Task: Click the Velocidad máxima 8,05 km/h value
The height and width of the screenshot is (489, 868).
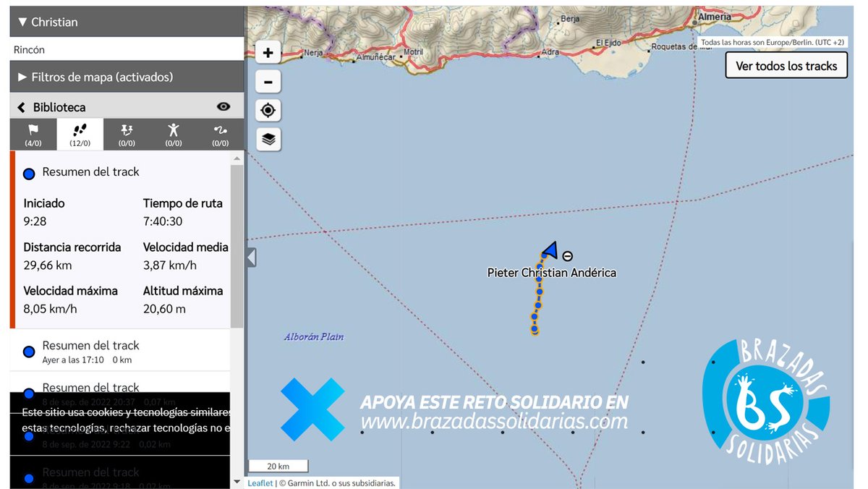Action: coord(50,309)
